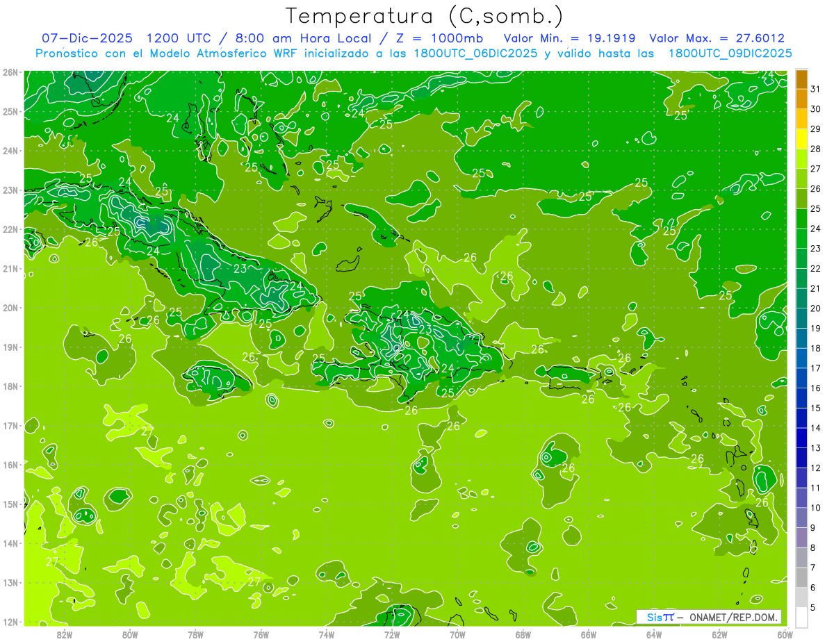Click the green swatch between 24 and 25
Viewport: 834px width, 644px height.
tap(801, 219)
